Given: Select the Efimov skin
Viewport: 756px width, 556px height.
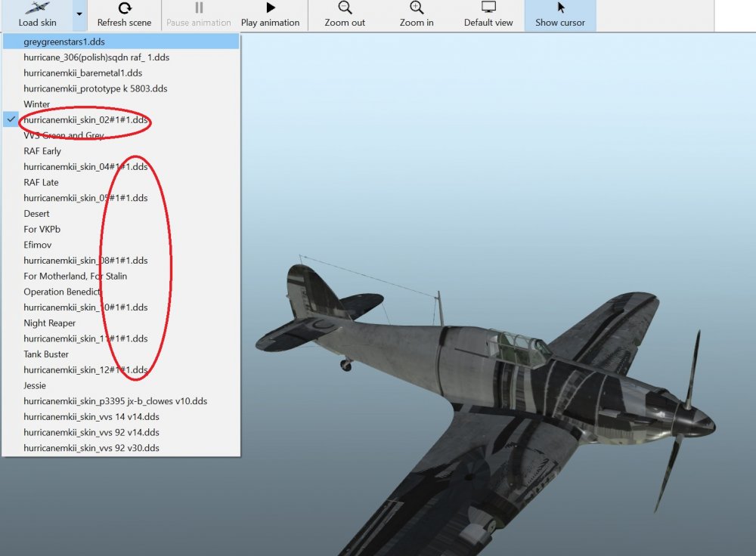Looking at the screenshot, I should pyautogui.click(x=121, y=246).
